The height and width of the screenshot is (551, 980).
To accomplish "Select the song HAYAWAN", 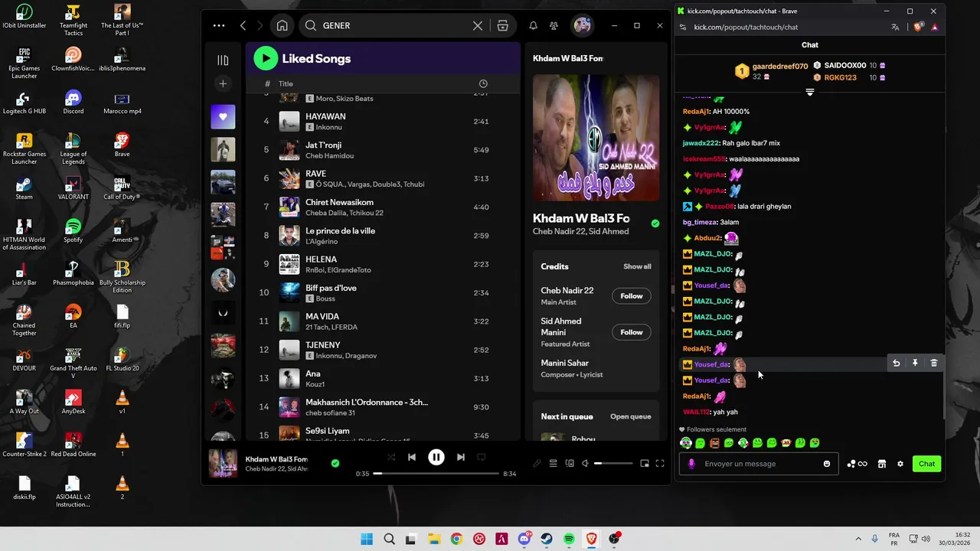I will coord(383,121).
